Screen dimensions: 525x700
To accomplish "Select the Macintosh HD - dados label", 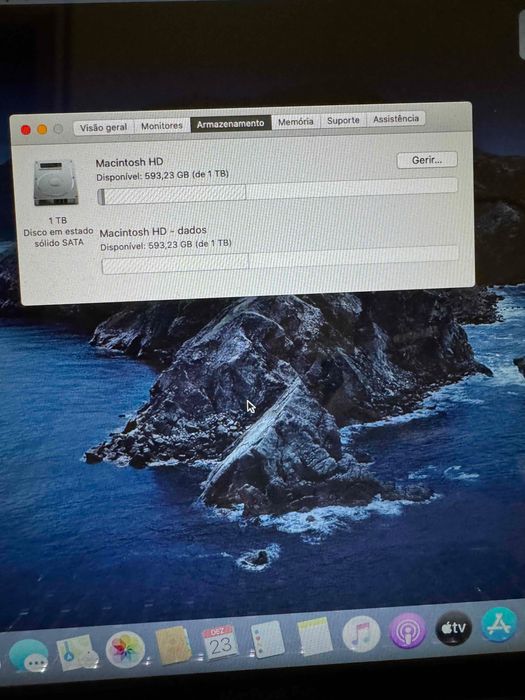I will click(153, 231).
